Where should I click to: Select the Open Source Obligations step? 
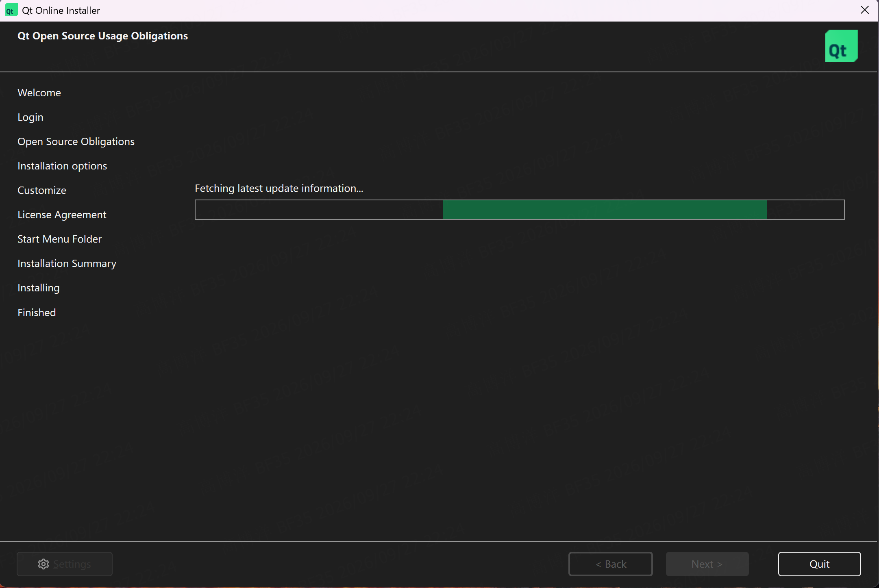tap(76, 141)
